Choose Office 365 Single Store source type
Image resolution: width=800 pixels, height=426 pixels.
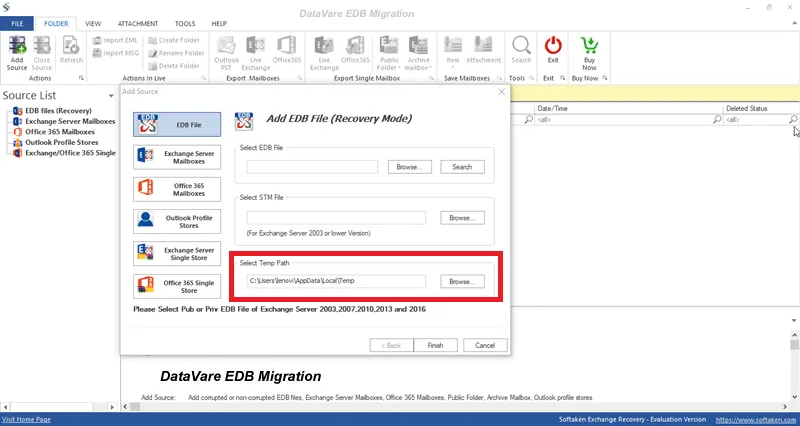pyautogui.click(x=177, y=287)
